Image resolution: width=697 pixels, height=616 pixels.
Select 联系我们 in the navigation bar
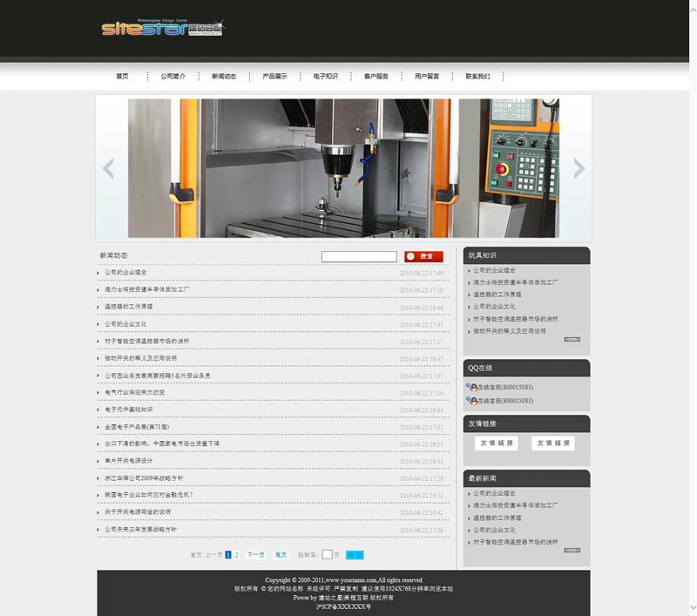[x=477, y=77]
